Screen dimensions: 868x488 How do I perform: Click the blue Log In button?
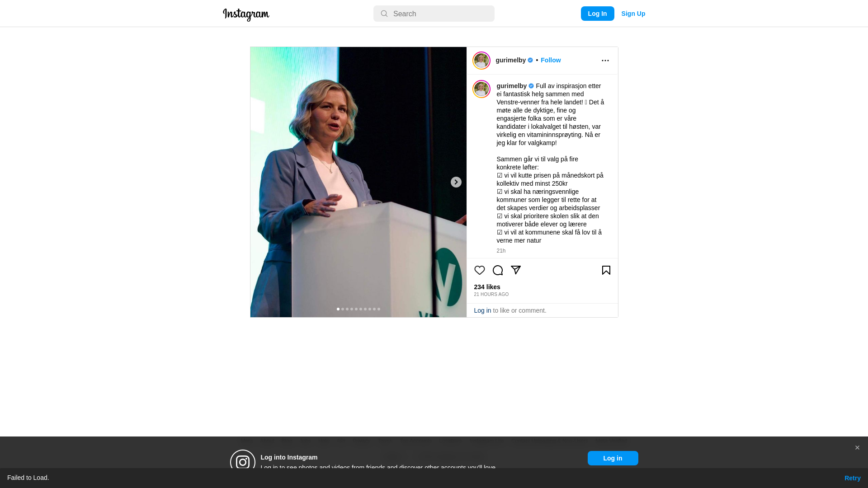(598, 14)
